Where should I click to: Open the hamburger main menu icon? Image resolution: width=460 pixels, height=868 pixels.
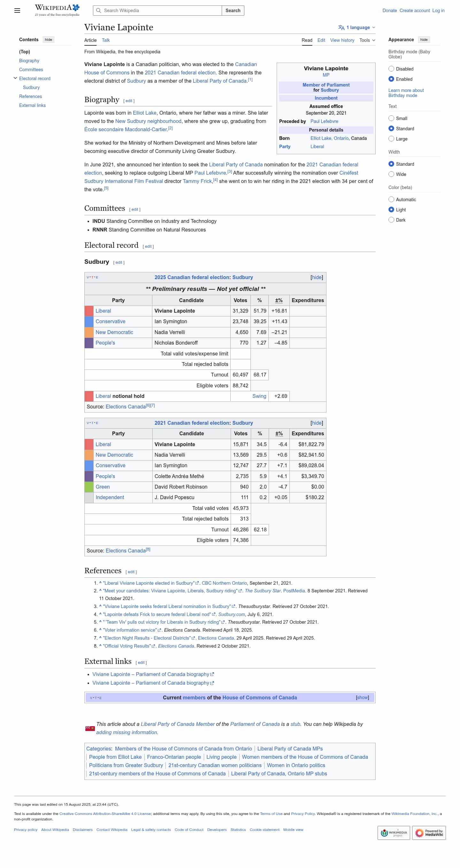17,11
